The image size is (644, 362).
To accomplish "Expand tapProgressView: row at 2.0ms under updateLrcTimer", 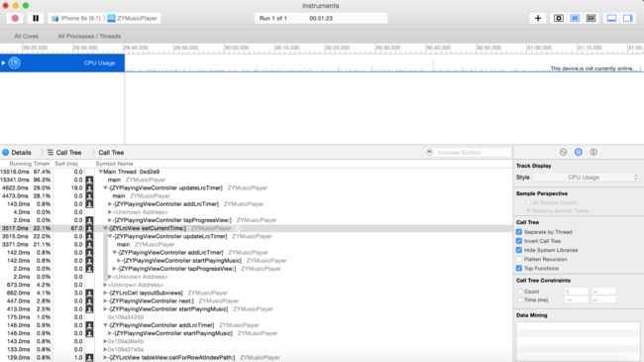I will click(110, 220).
